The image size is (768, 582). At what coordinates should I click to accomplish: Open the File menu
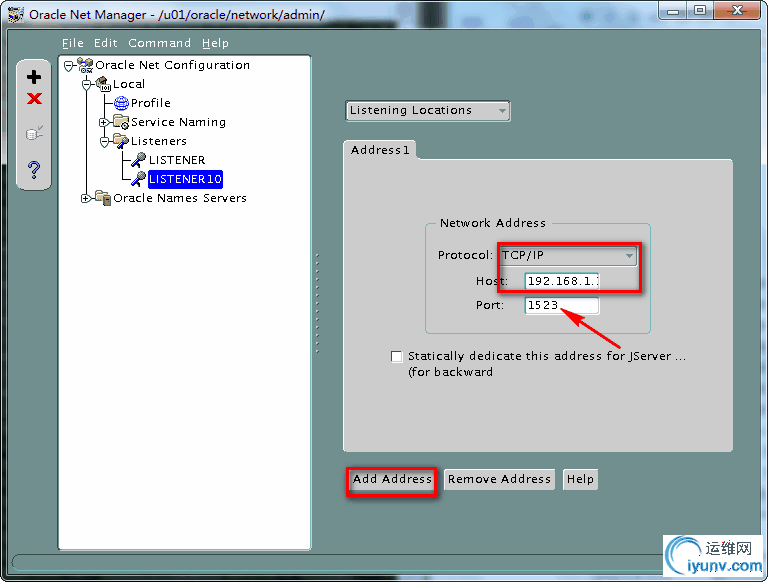click(73, 43)
